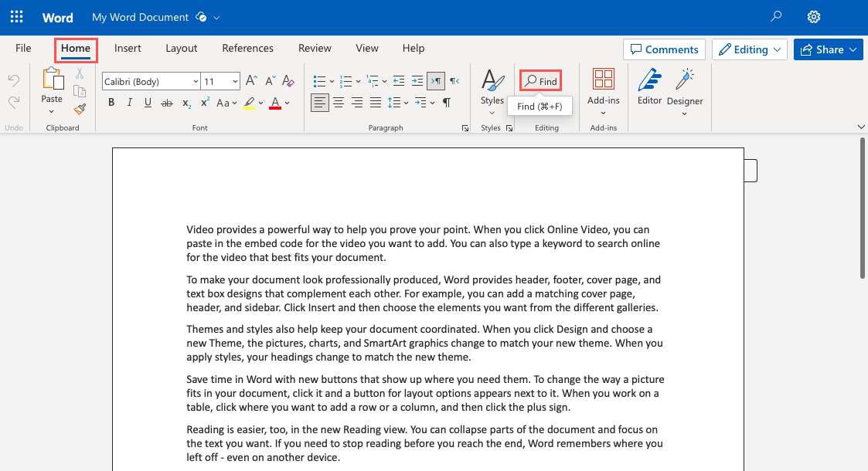Open the Styles gallery
The image size is (868, 471).
[492, 88]
